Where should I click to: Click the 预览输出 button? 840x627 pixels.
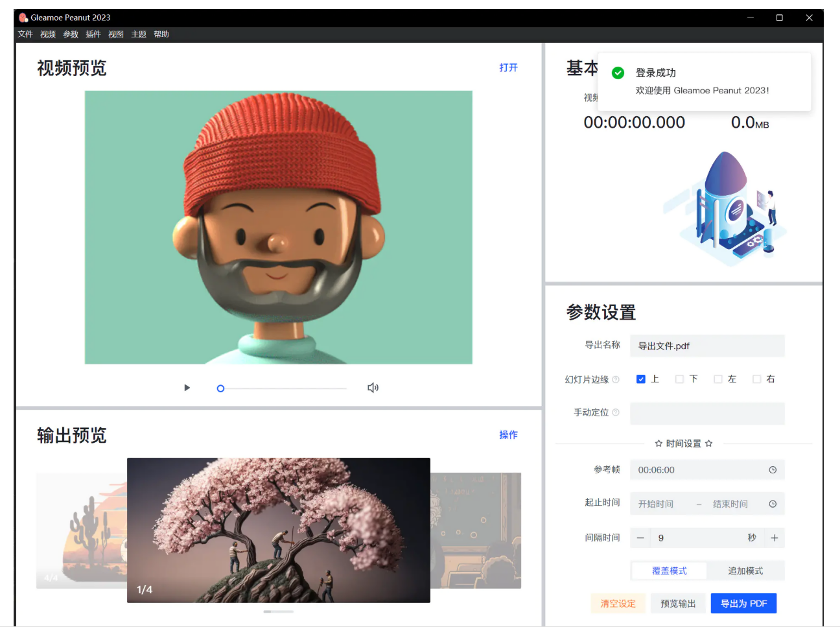point(678,604)
